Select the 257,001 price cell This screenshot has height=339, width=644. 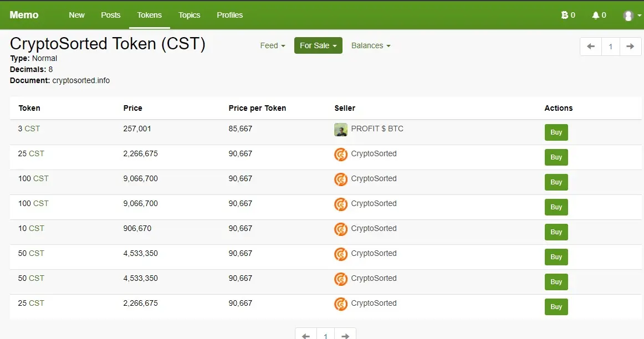[137, 129]
